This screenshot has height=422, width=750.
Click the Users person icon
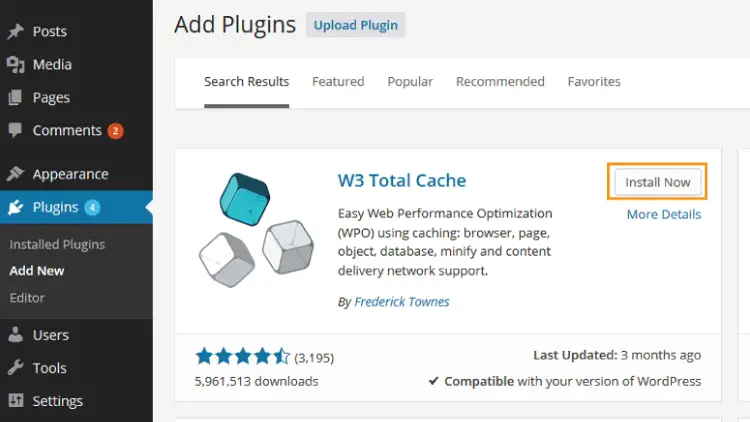point(15,334)
